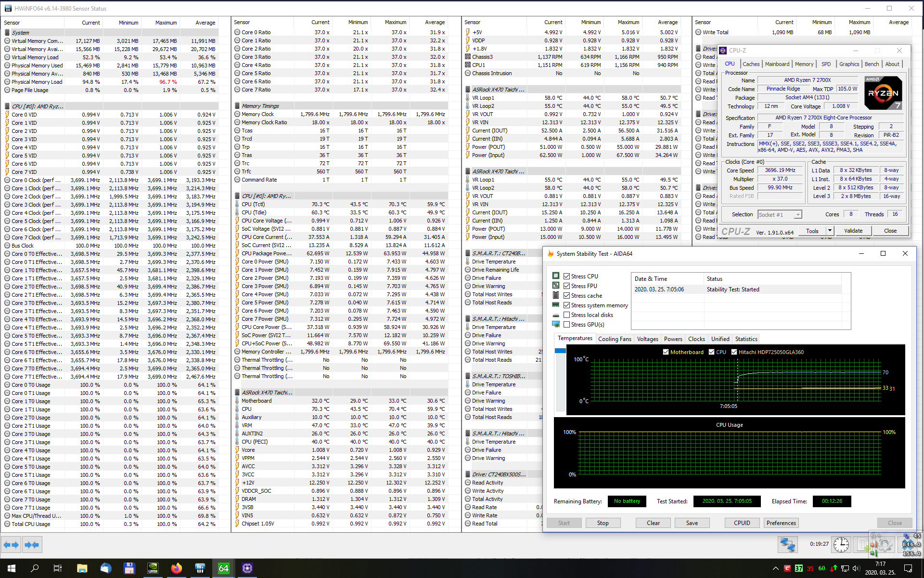Click the Validate button in CPU-Z
The image size is (924, 578).
853,231
